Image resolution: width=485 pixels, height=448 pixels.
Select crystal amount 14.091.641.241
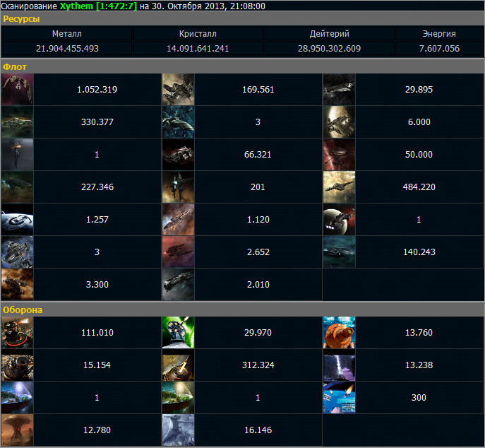198,49
